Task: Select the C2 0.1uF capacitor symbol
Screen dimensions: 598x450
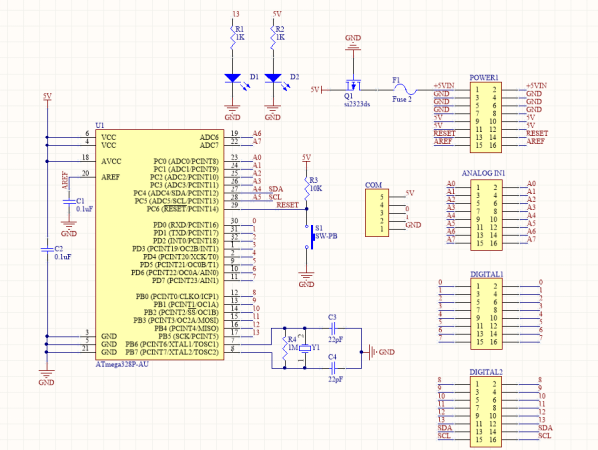Action: tap(47, 249)
